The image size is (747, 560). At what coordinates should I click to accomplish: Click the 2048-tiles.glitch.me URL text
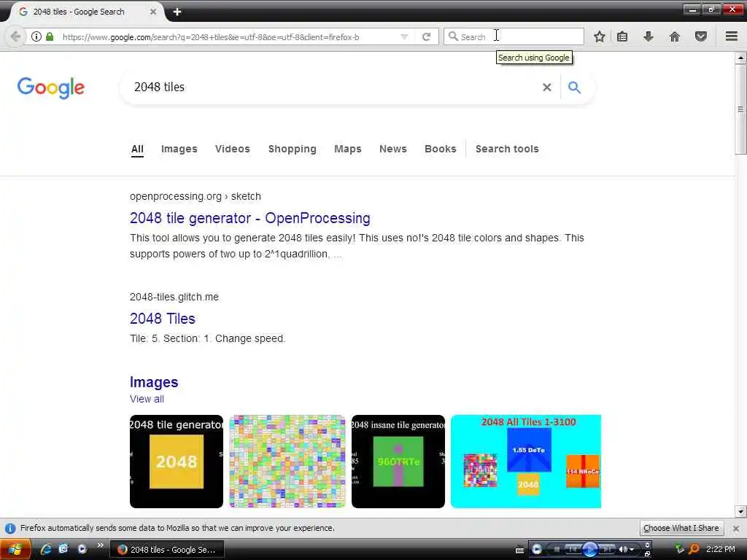pyautogui.click(x=174, y=297)
